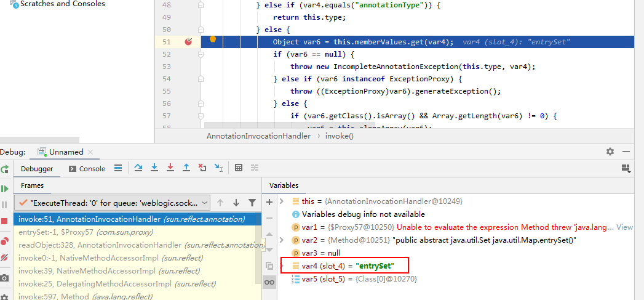Screen dimensions: 644x300
Task: Click the Step Out icon
Action: click(x=186, y=168)
